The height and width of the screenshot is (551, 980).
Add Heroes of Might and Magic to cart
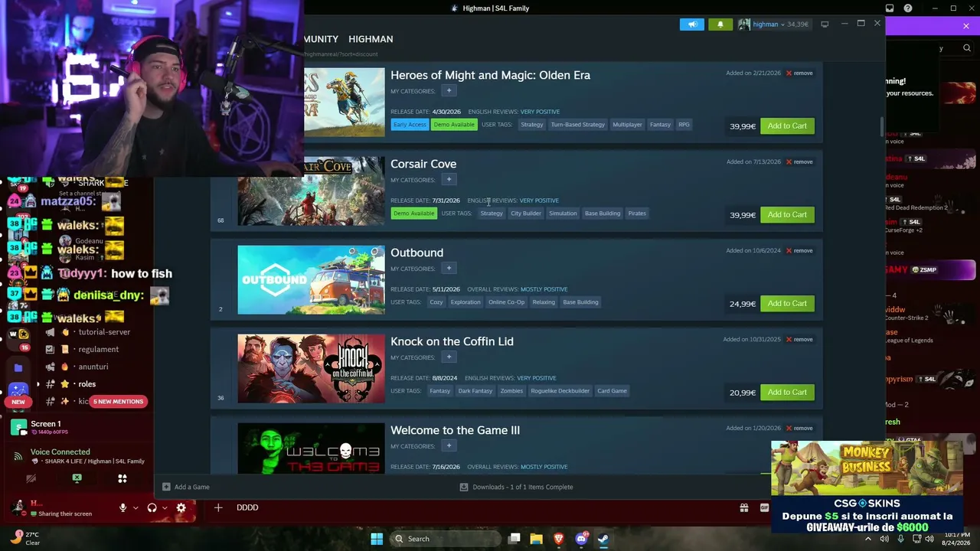787,126
